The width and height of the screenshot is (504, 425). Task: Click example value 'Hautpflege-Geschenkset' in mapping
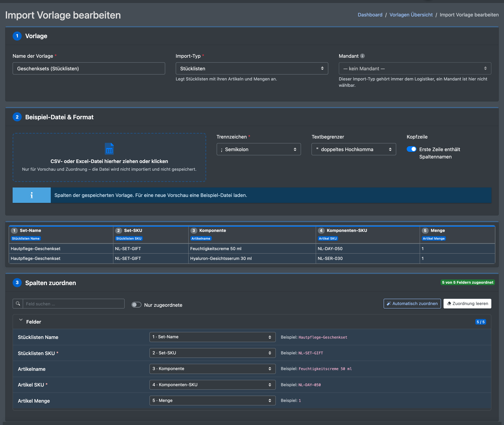coord(323,337)
